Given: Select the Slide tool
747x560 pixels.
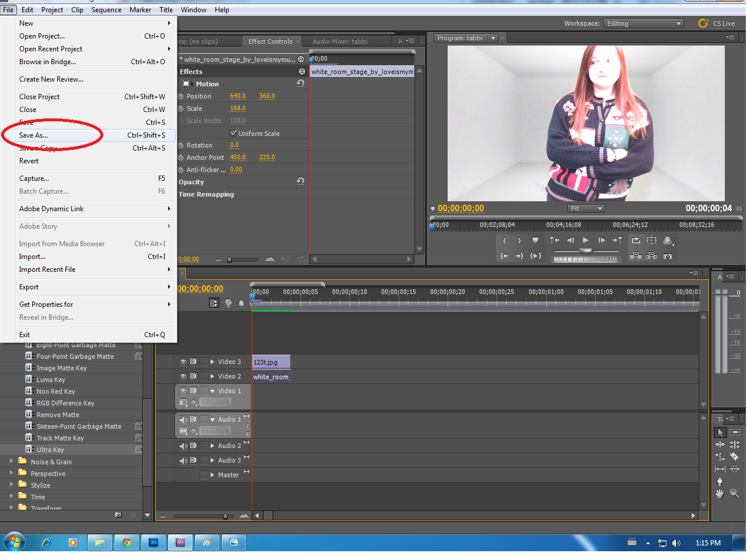Looking at the screenshot, I should 735,468.
